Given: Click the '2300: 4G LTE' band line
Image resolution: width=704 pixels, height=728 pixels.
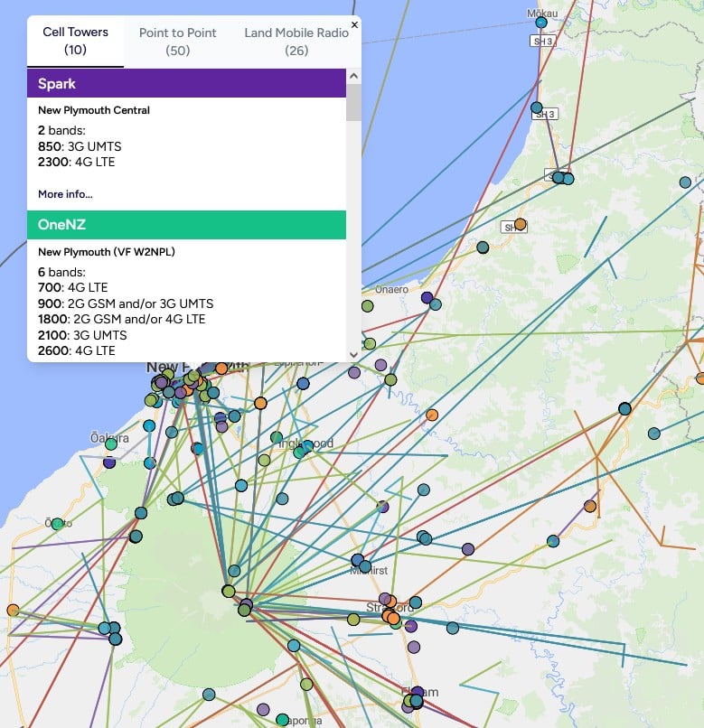Looking at the screenshot, I should pyautogui.click(x=76, y=162).
